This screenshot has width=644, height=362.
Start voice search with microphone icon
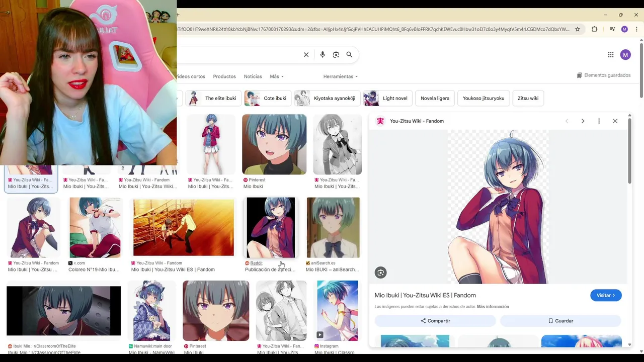tap(323, 55)
